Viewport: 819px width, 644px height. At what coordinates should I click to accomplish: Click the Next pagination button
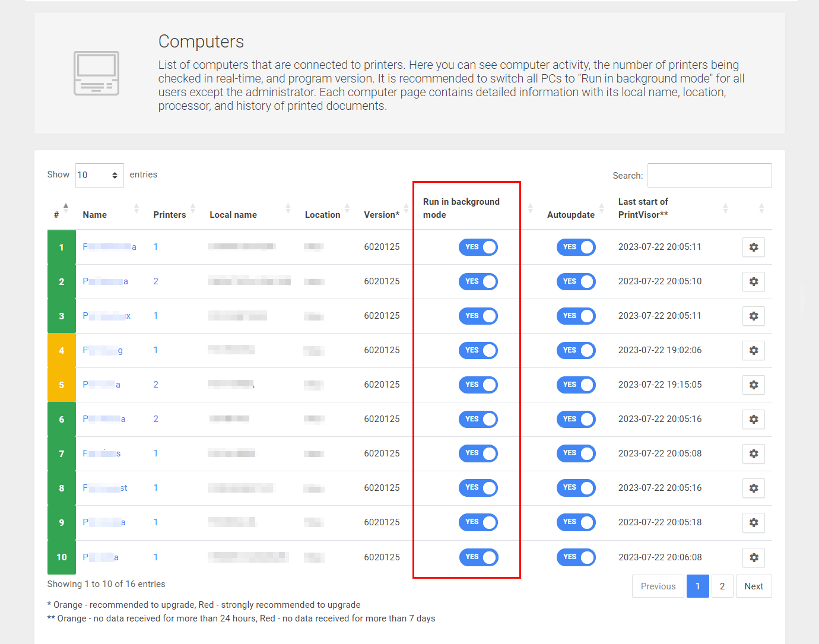(754, 586)
